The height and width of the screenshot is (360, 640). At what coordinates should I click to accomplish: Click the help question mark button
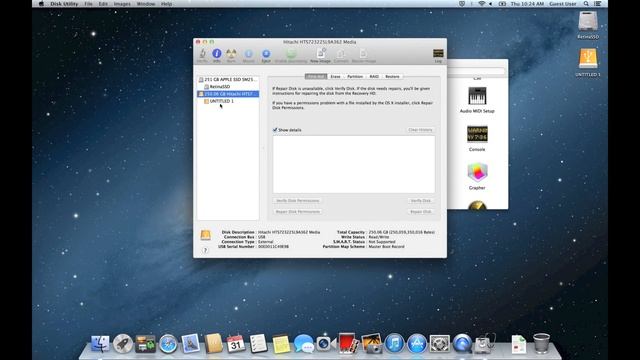(205, 250)
